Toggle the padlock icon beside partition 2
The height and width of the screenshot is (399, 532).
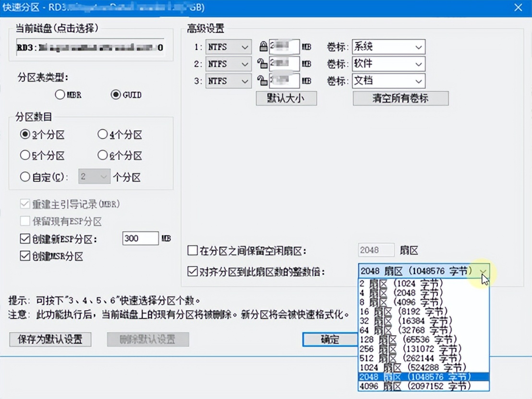263,63
